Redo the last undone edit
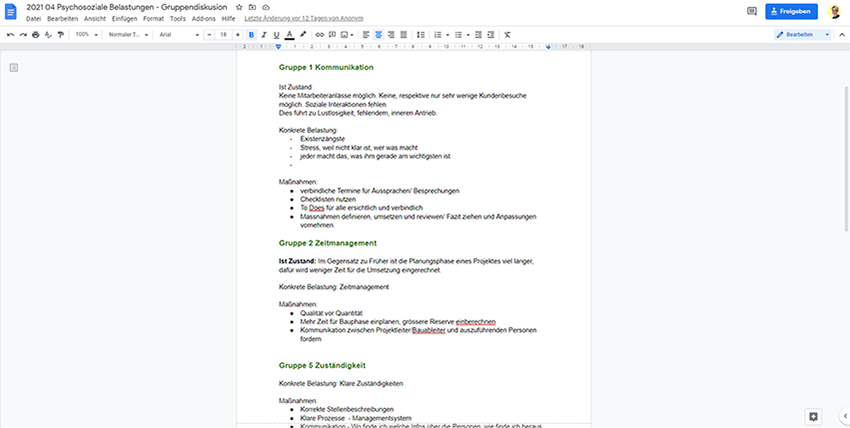Screen dimensions: 850x428 (x=23, y=35)
